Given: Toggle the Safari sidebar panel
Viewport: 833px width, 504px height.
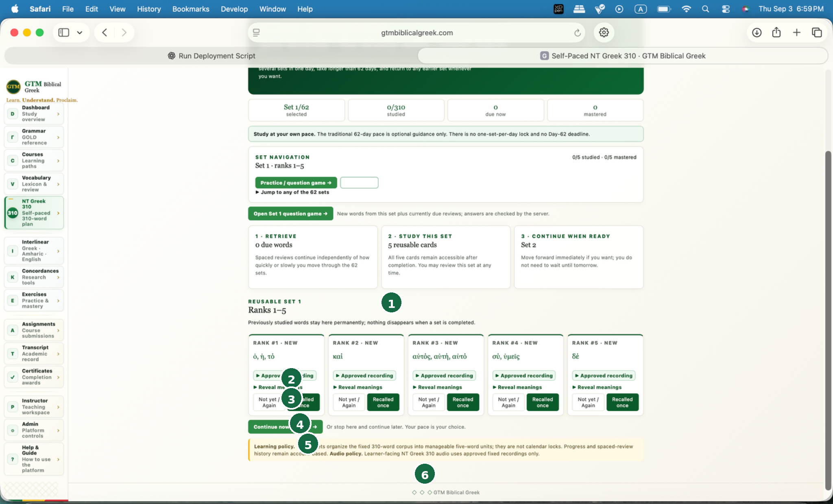Looking at the screenshot, I should coord(64,33).
